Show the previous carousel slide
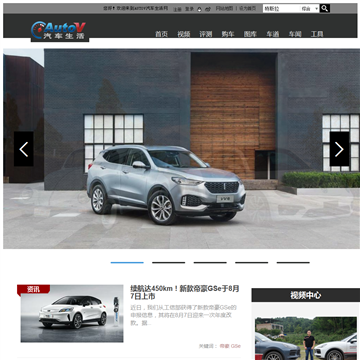This screenshot has height=360, width=360. pos(24,149)
